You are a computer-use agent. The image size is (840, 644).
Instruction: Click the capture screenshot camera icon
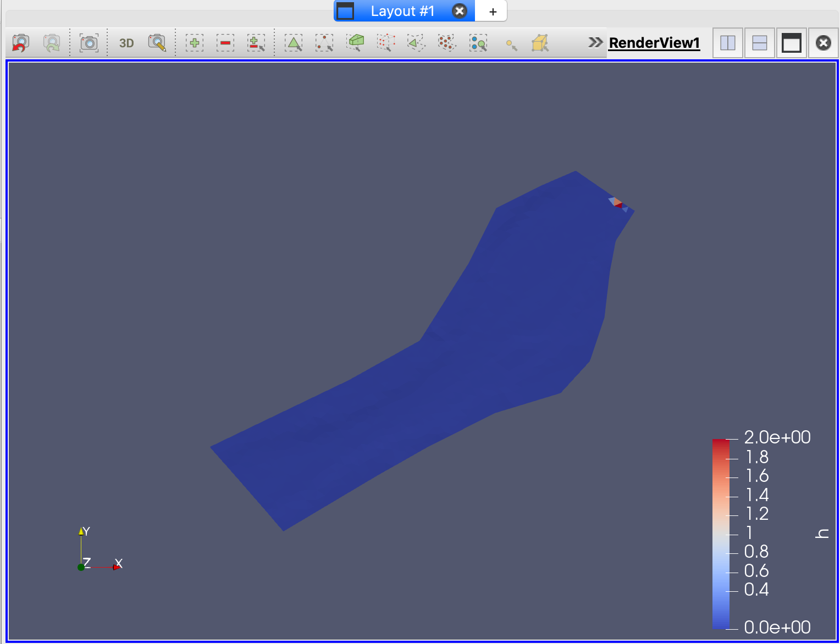click(x=89, y=43)
